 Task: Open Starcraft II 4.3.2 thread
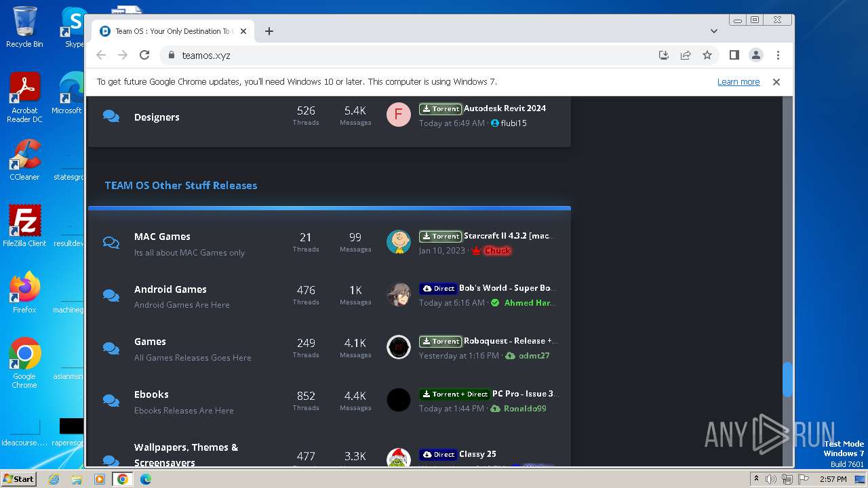509,236
